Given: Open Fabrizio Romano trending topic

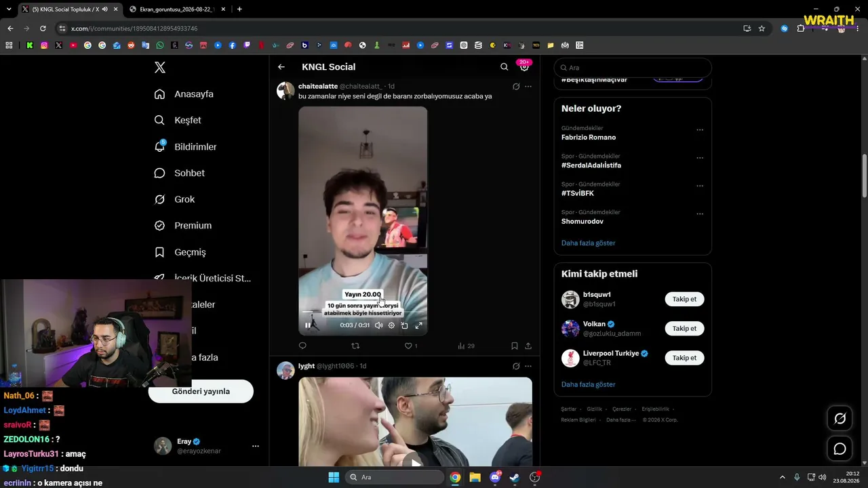Looking at the screenshot, I should coord(589,138).
